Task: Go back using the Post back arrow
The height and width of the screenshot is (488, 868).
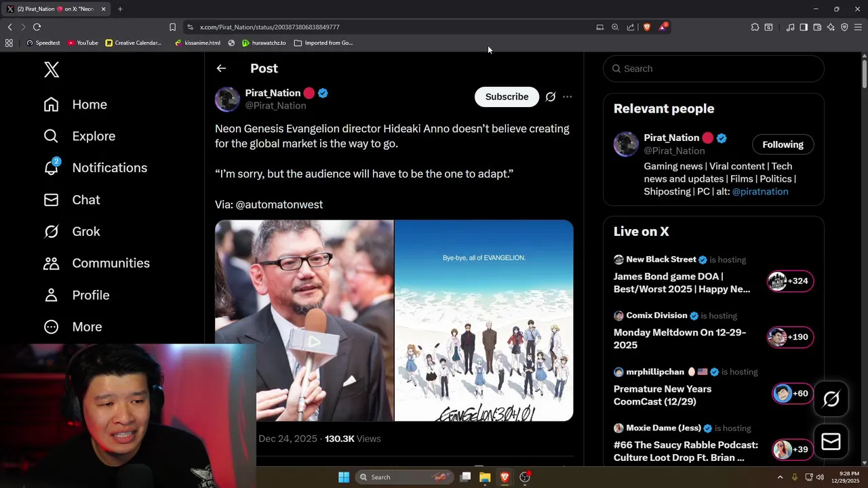Action: tap(221, 68)
